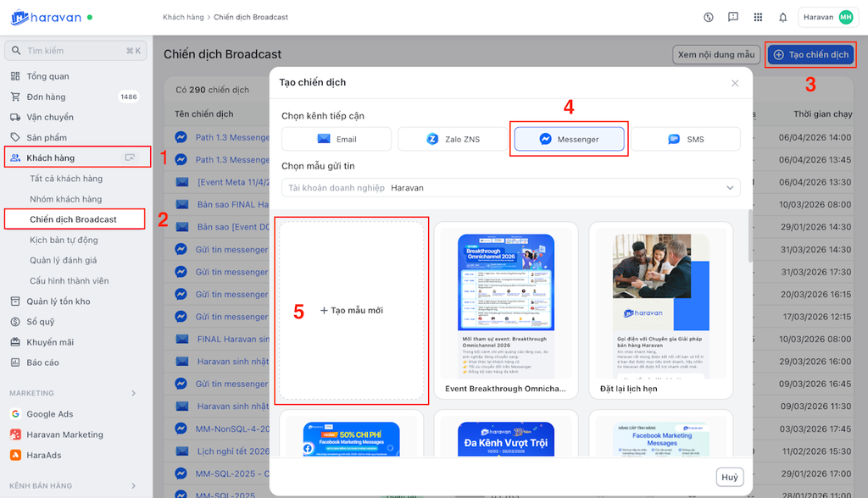Click the Tạo chiến dịch button

810,54
